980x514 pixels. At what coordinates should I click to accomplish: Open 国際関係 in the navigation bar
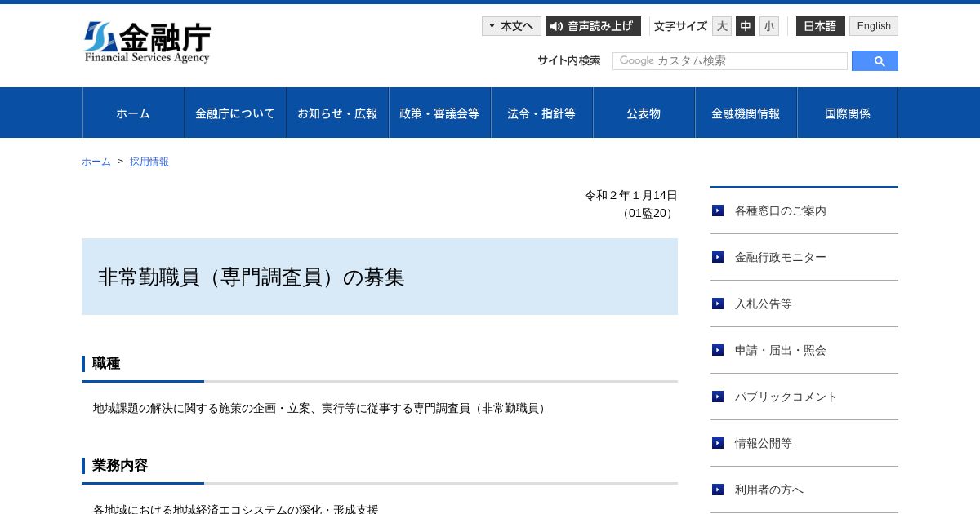[x=848, y=113]
